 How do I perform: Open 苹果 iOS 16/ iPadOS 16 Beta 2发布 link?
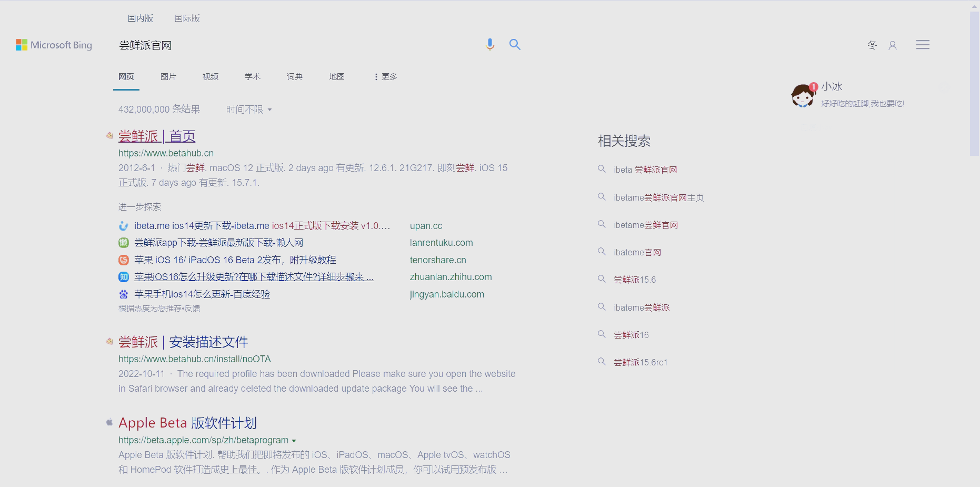(x=235, y=260)
